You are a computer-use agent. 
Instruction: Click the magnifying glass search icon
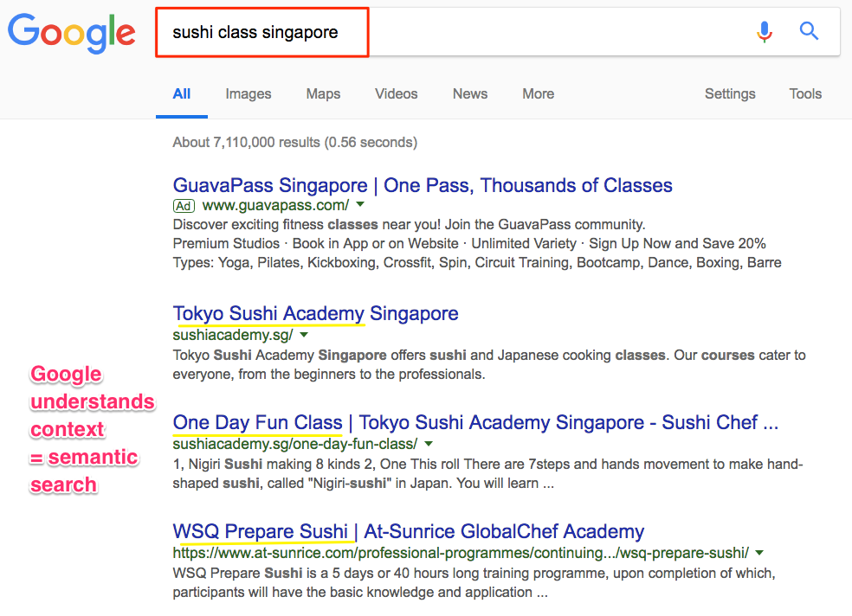809,32
